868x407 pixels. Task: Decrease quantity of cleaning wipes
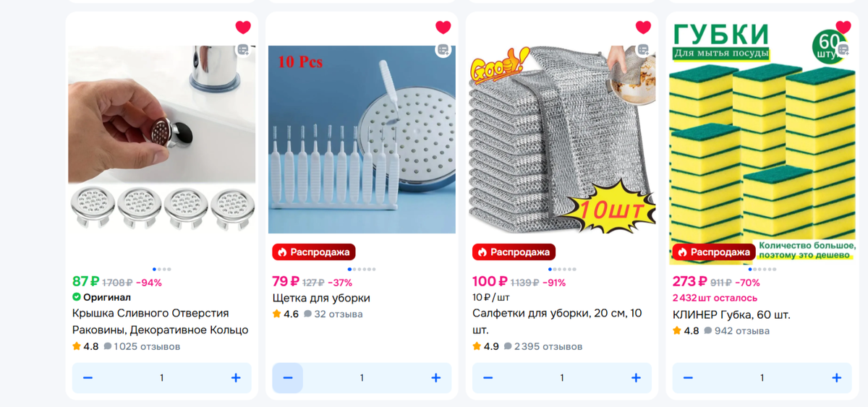click(x=488, y=378)
